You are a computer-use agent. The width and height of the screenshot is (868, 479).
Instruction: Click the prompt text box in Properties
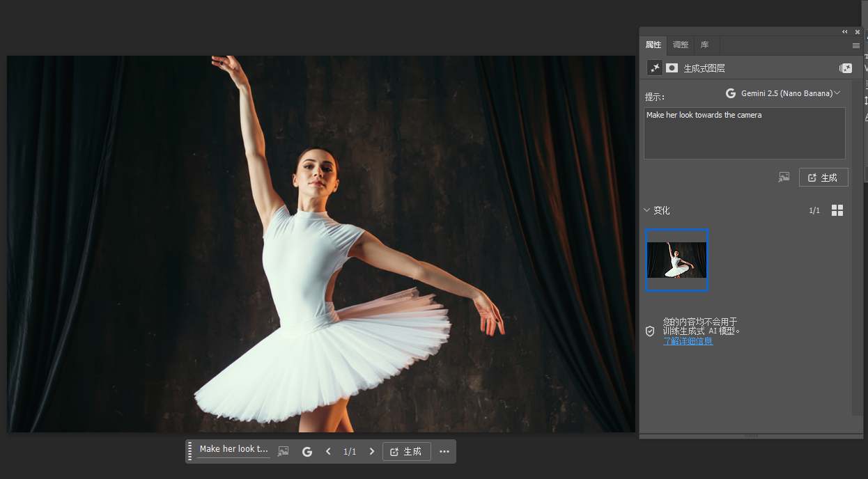pyautogui.click(x=744, y=134)
